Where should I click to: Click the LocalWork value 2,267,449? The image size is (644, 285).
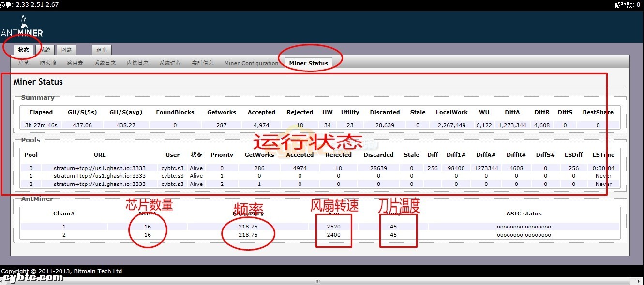[x=451, y=125]
